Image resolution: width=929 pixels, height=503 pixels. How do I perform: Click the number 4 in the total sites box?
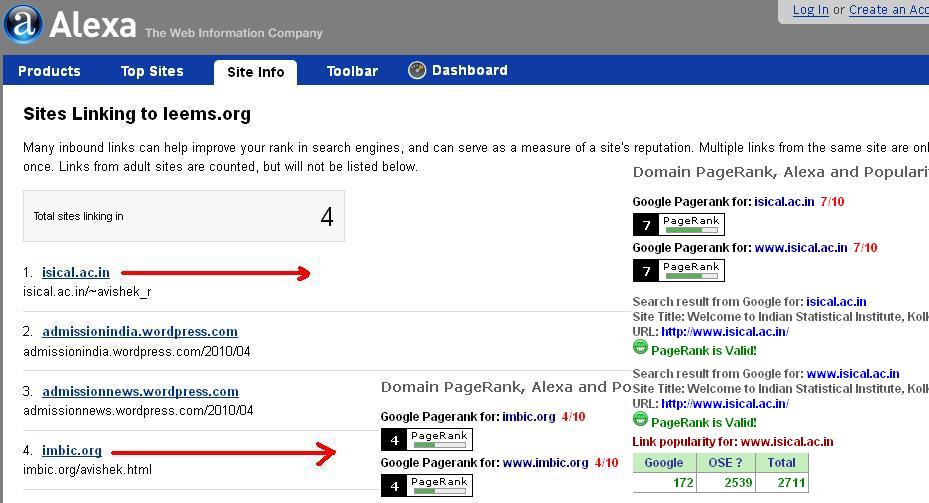(x=327, y=217)
